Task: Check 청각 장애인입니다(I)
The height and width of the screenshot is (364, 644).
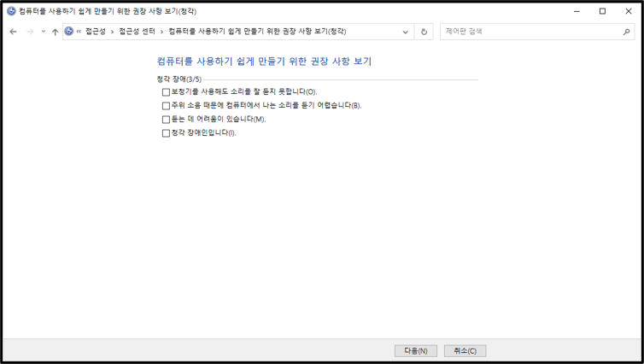Action: pyautogui.click(x=166, y=133)
